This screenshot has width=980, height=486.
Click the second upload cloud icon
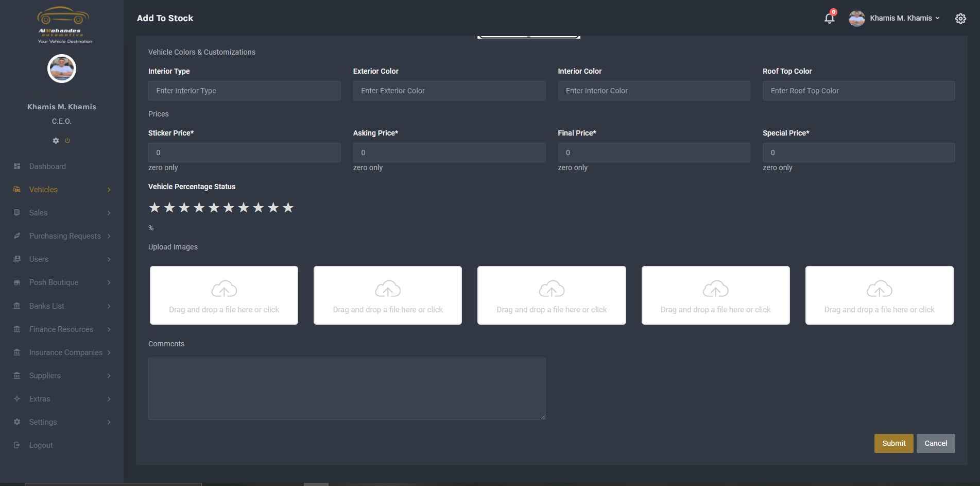(388, 289)
